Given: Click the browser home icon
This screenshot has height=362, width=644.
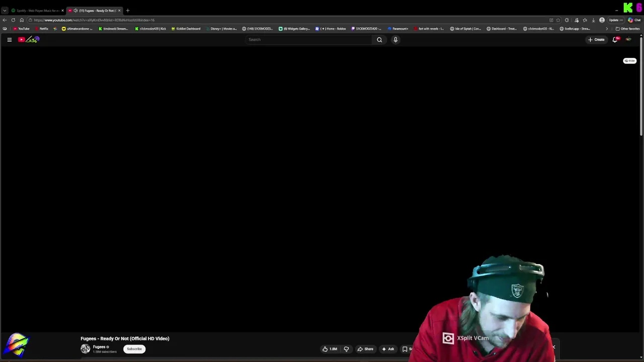Looking at the screenshot, I should tap(22, 20).
